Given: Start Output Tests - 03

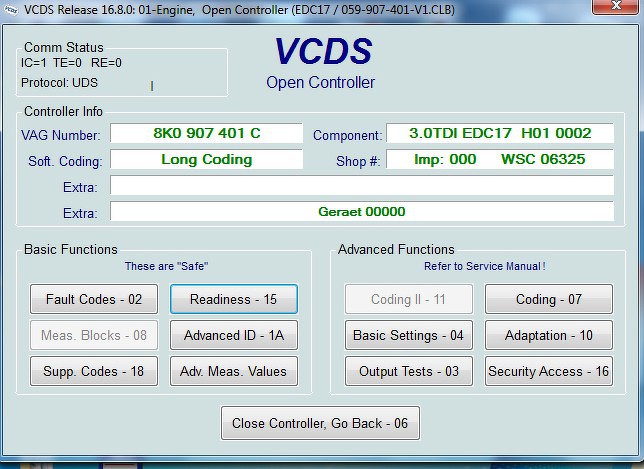Looking at the screenshot, I should [409, 371].
